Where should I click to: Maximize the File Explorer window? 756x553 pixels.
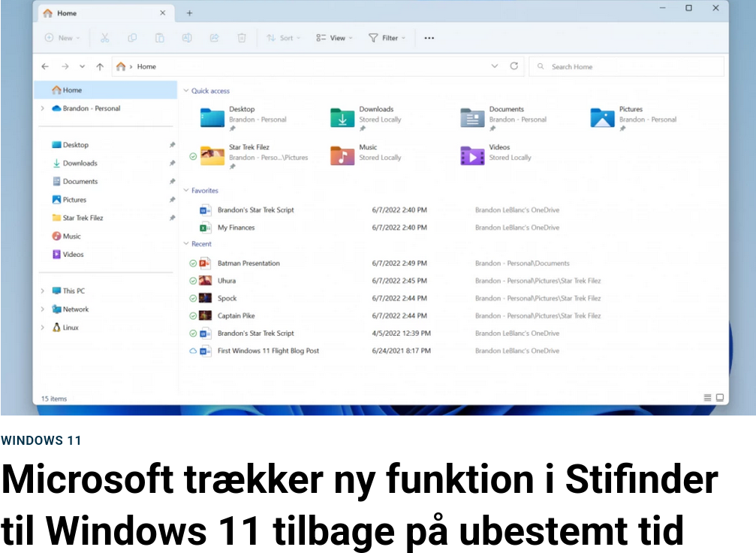pos(688,8)
